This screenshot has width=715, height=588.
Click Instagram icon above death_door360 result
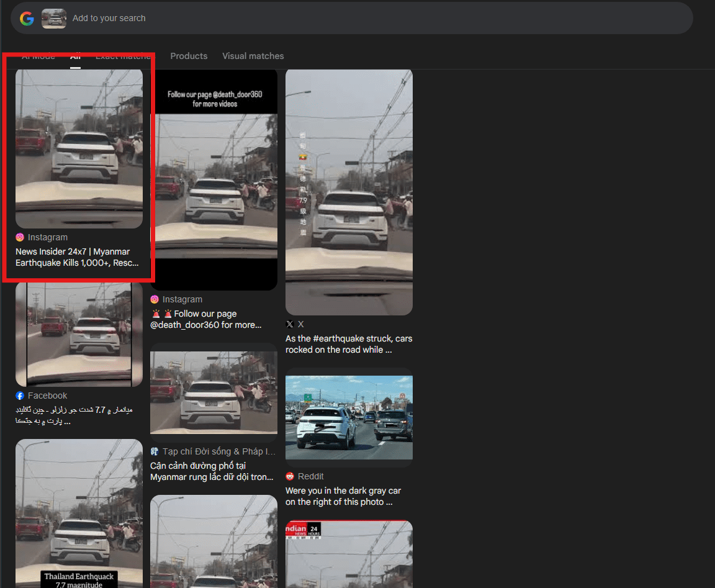pos(155,299)
